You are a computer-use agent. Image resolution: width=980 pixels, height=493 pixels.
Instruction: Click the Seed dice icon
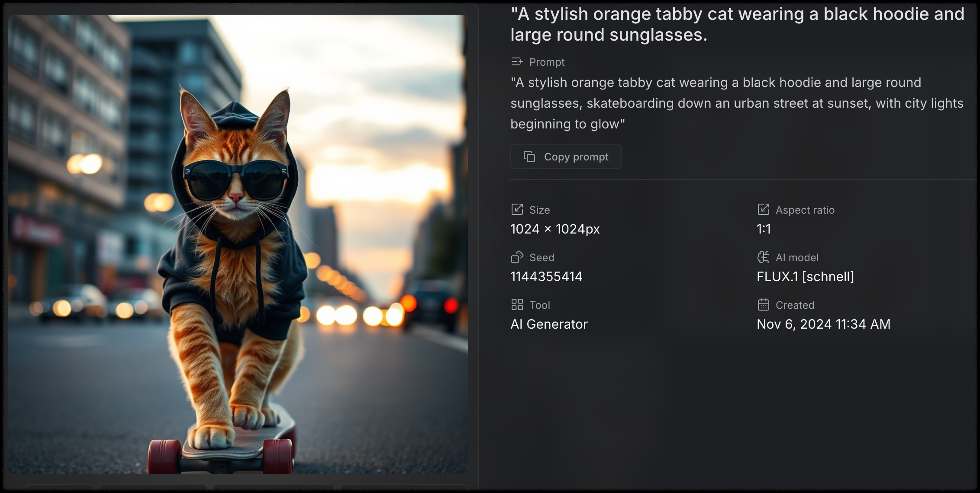517,257
